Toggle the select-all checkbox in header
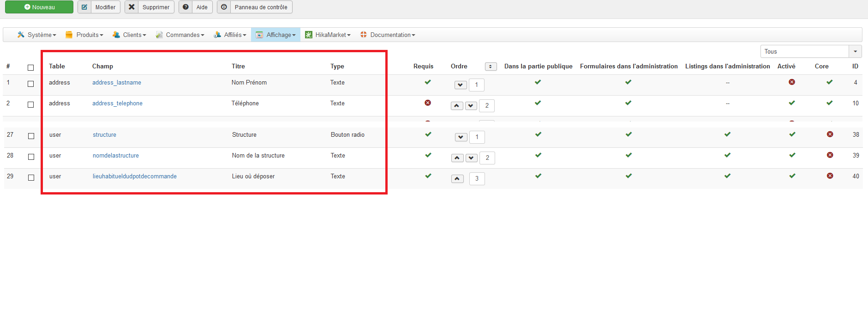868x310 pixels. (x=31, y=67)
